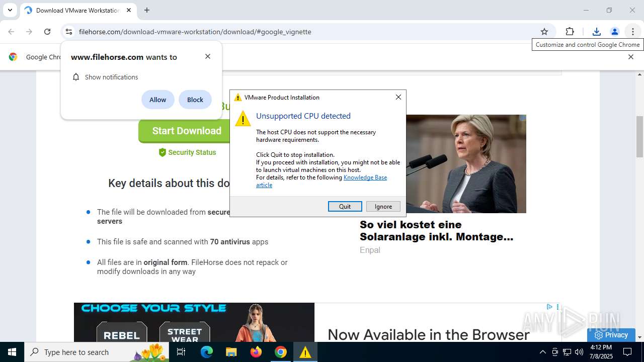Click the taskbar search box
The height and width of the screenshot is (362, 644).
(x=97, y=352)
